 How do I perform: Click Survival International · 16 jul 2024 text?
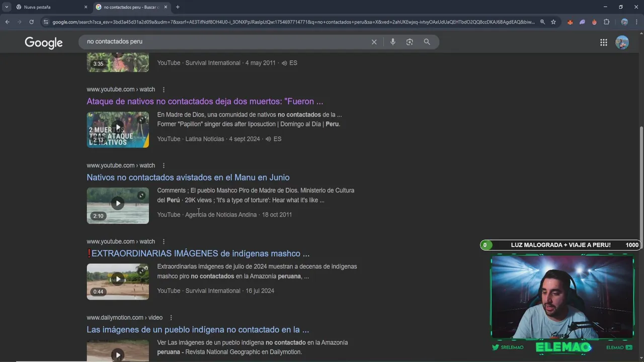(x=230, y=291)
